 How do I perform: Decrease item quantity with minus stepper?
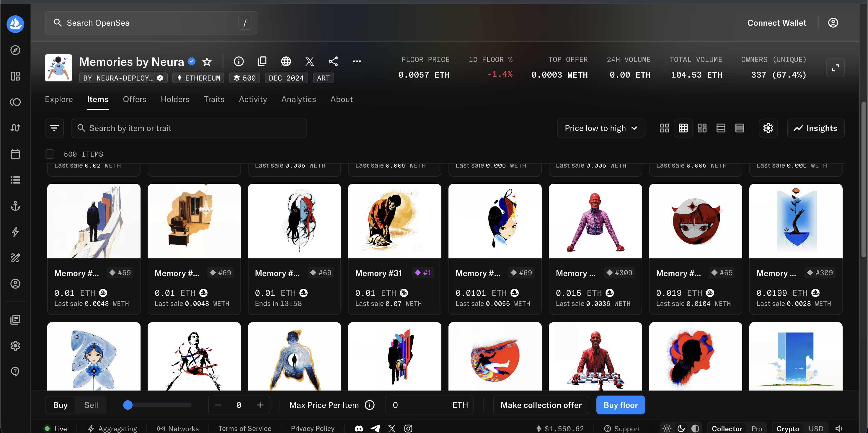(218, 405)
